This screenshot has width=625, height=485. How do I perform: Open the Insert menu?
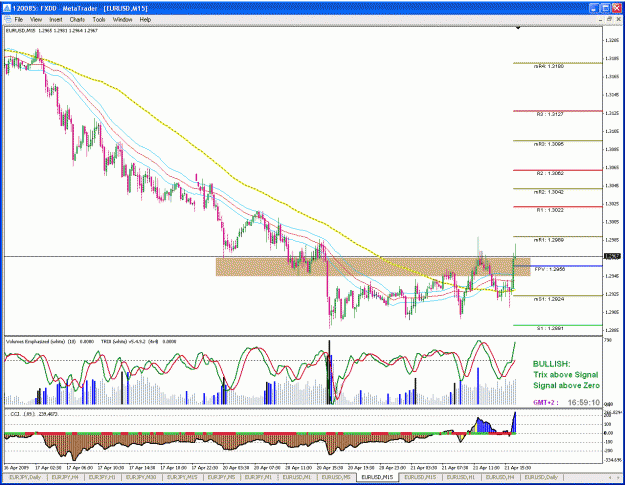pyautogui.click(x=55, y=19)
